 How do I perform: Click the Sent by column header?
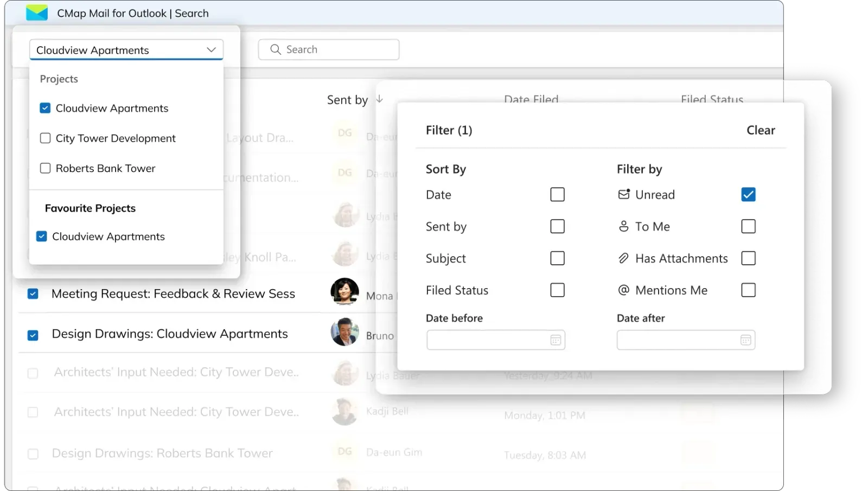(x=347, y=100)
